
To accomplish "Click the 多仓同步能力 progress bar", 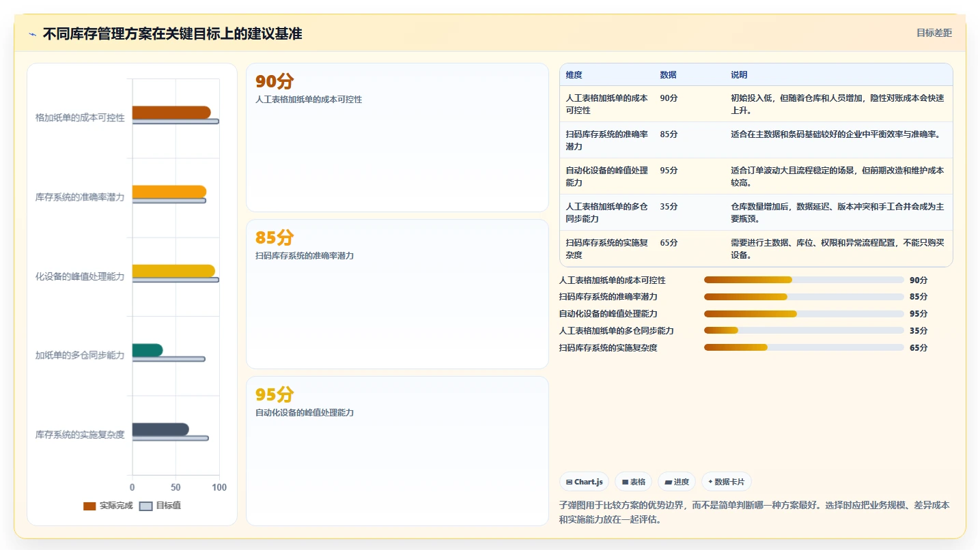I will click(804, 330).
